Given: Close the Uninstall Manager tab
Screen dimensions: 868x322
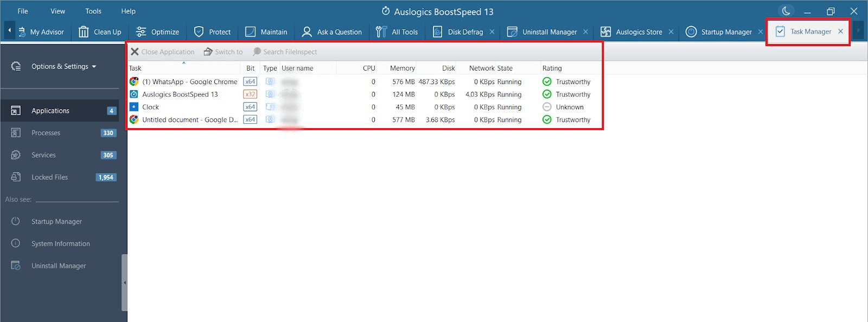Looking at the screenshot, I should 586,32.
